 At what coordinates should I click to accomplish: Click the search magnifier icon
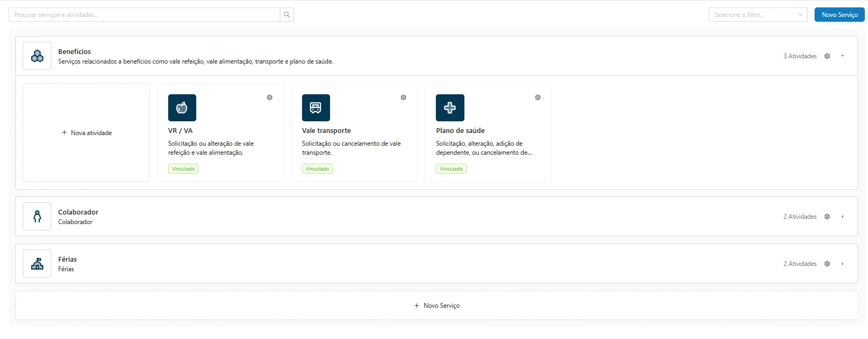click(287, 15)
